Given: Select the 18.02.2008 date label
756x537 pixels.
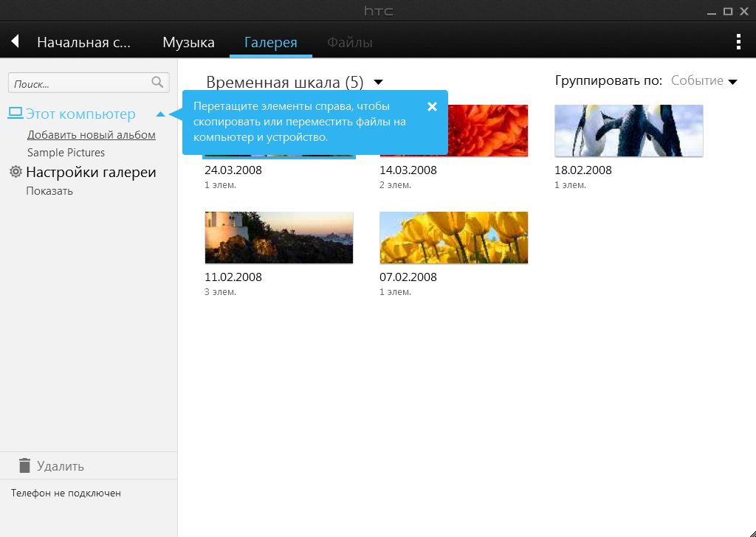Looking at the screenshot, I should (583, 170).
